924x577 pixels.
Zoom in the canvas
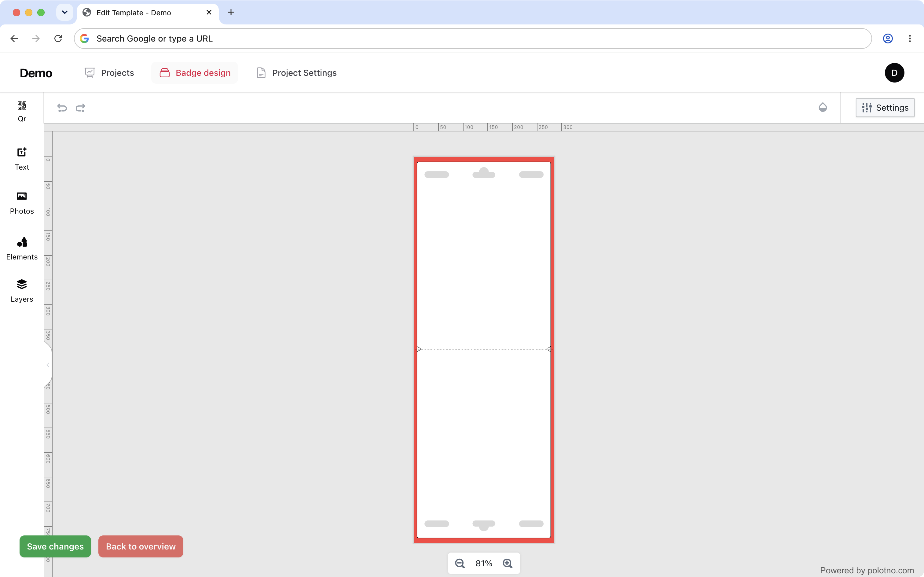click(x=508, y=563)
